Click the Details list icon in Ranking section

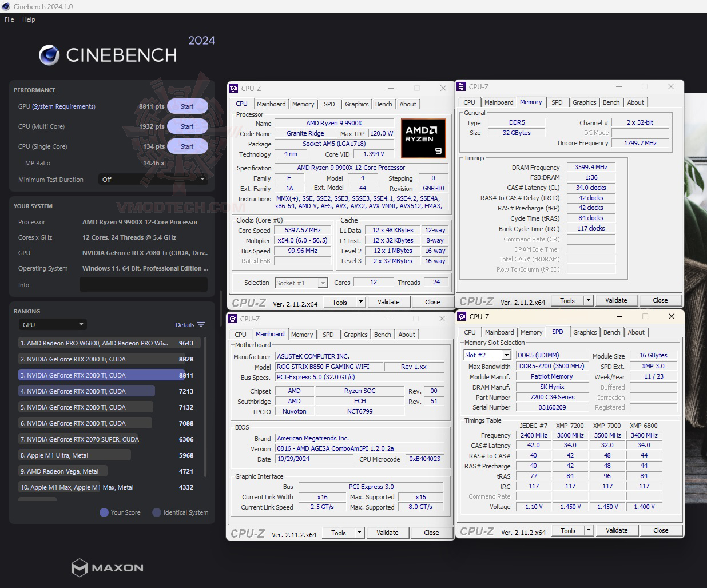(201, 324)
